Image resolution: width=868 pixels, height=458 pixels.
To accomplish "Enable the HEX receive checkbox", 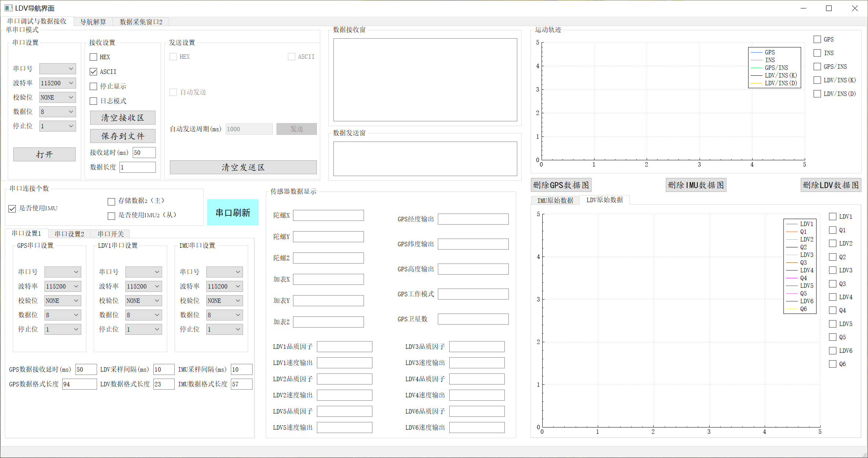I will (x=93, y=57).
